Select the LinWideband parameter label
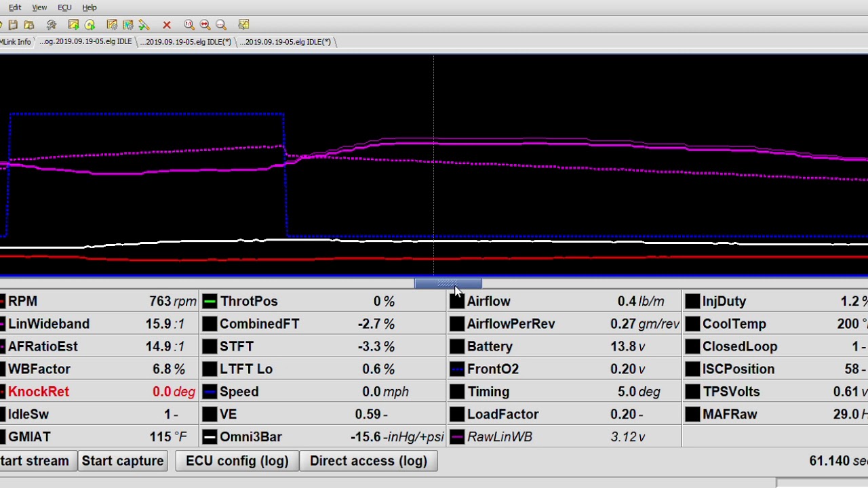Image resolution: width=868 pixels, height=488 pixels. 49,324
